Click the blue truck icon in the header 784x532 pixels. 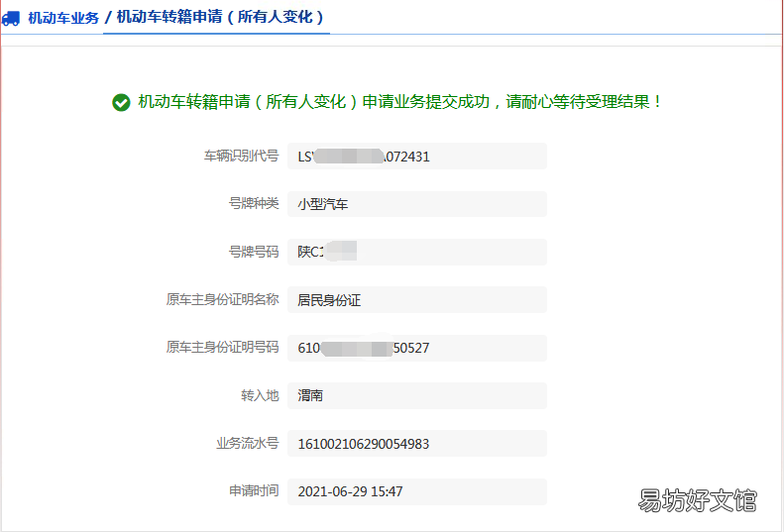(x=11, y=19)
